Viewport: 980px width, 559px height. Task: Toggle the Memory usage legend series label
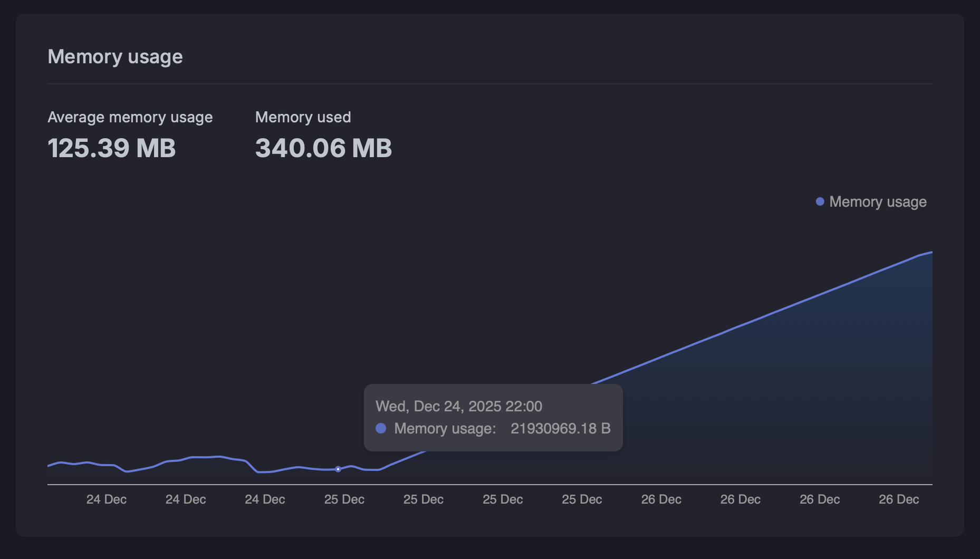point(877,201)
